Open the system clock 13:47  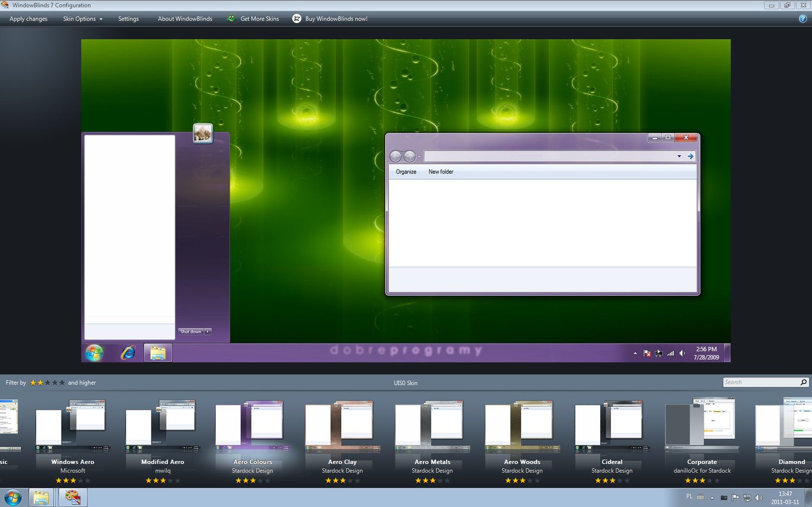785,494
